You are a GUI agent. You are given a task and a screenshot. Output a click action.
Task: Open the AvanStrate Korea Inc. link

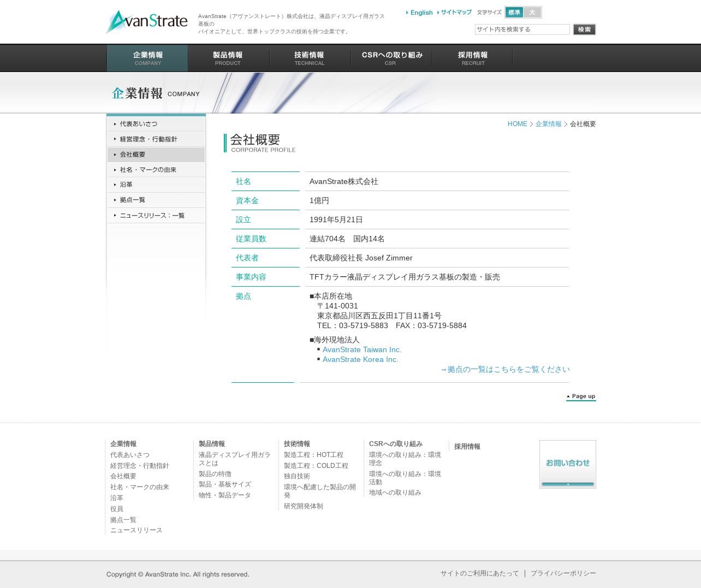[x=360, y=359]
